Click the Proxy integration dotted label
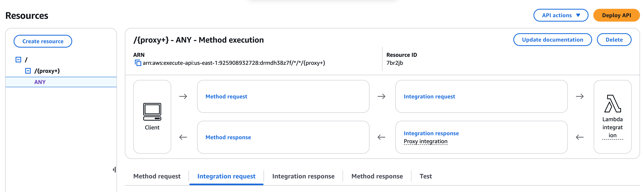Screen dimensions: 644x192 point(426,141)
